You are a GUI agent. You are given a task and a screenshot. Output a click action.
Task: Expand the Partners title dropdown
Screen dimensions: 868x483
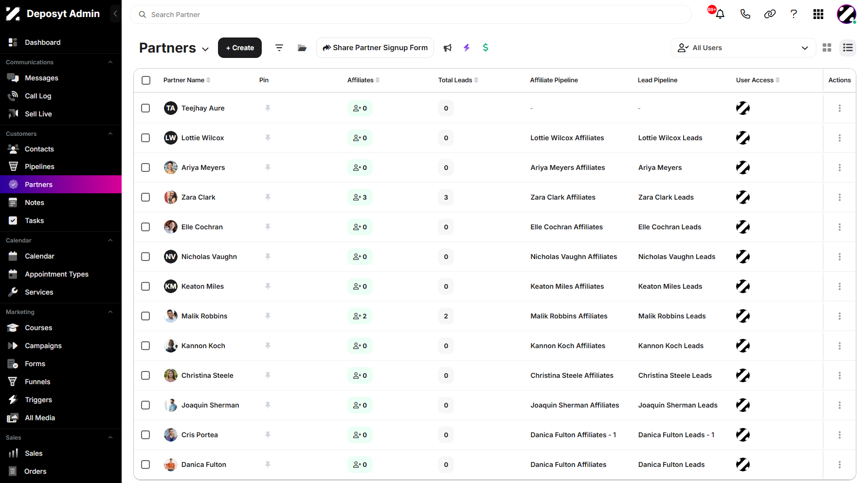pyautogui.click(x=205, y=49)
